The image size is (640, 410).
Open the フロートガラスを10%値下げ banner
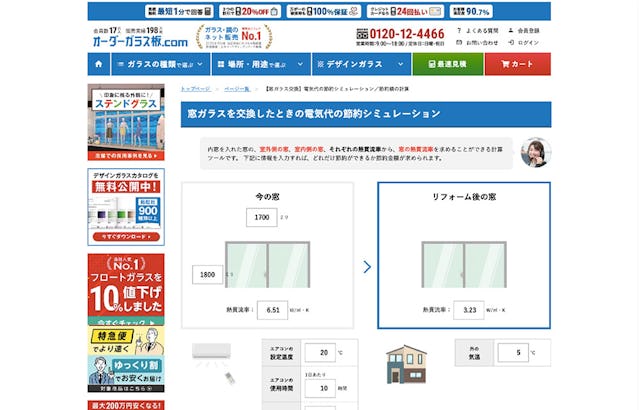126,289
